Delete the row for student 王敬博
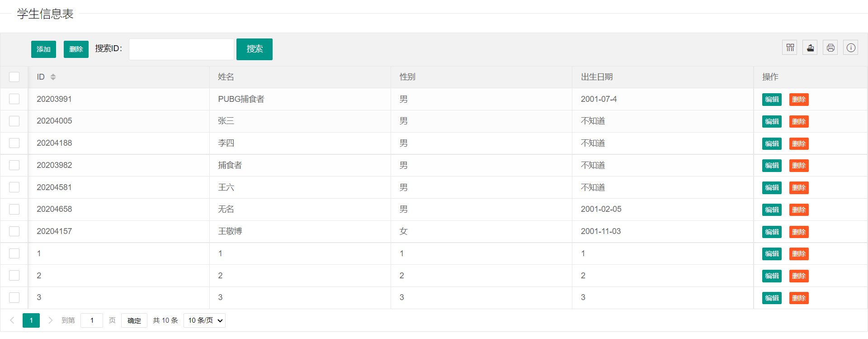This screenshot has width=868, height=339. 799,232
